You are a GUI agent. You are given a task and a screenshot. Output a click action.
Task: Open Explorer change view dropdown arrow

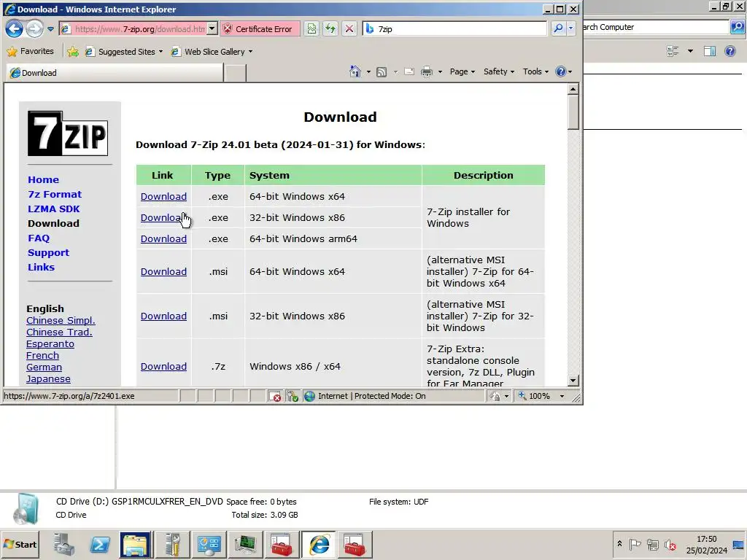690,51
